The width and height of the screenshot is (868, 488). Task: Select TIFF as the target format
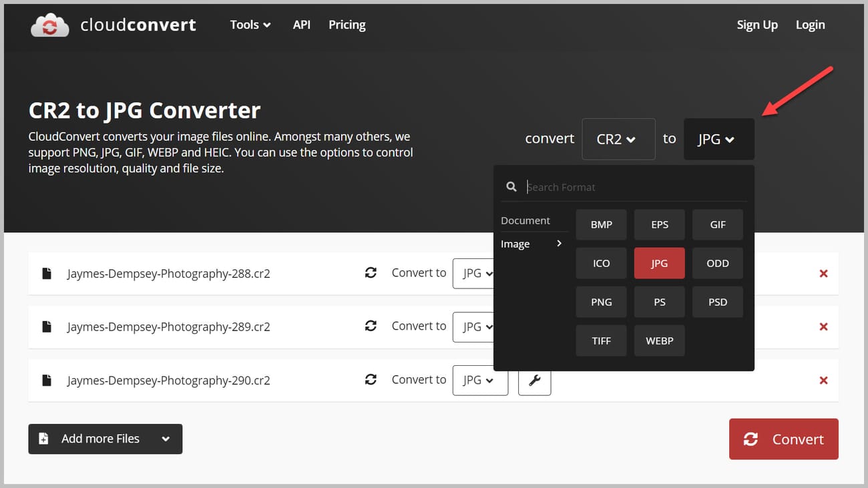pyautogui.click(x=601, y=340)
